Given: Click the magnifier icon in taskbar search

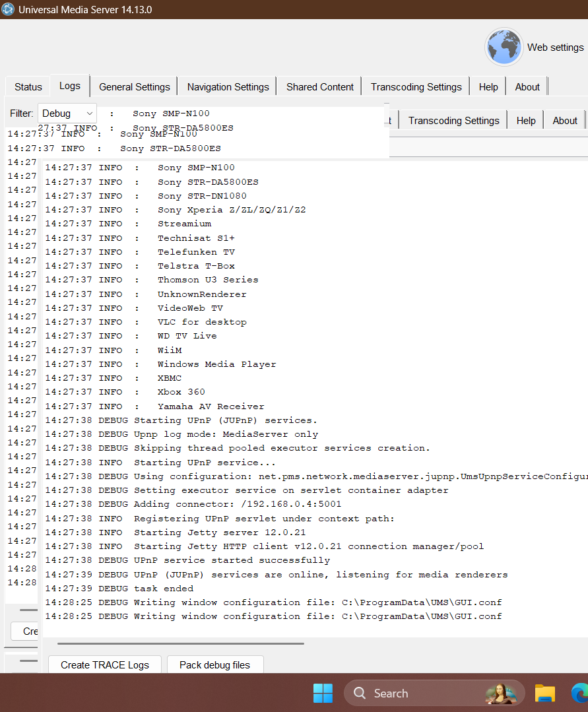Looking at the screenshot, I should point(360,693).
